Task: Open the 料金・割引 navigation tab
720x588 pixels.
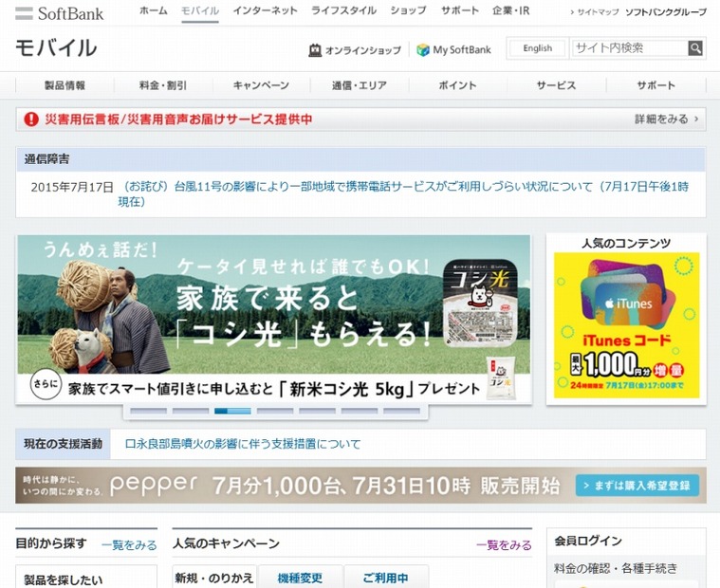Action: [163, 85]
